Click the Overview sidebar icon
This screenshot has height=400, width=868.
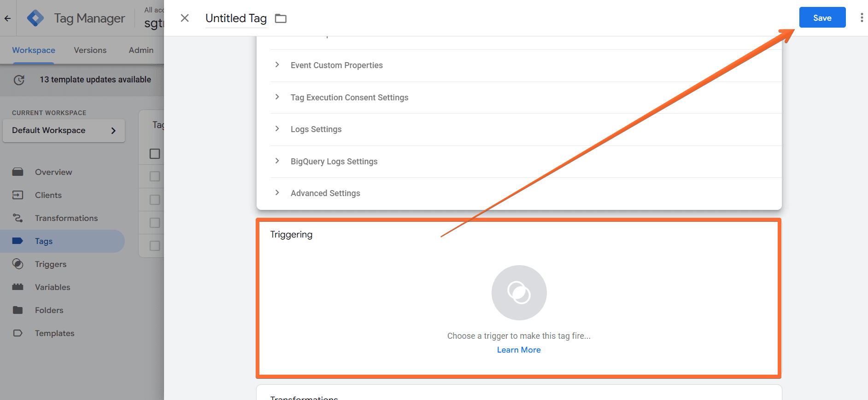click(18, 172)
